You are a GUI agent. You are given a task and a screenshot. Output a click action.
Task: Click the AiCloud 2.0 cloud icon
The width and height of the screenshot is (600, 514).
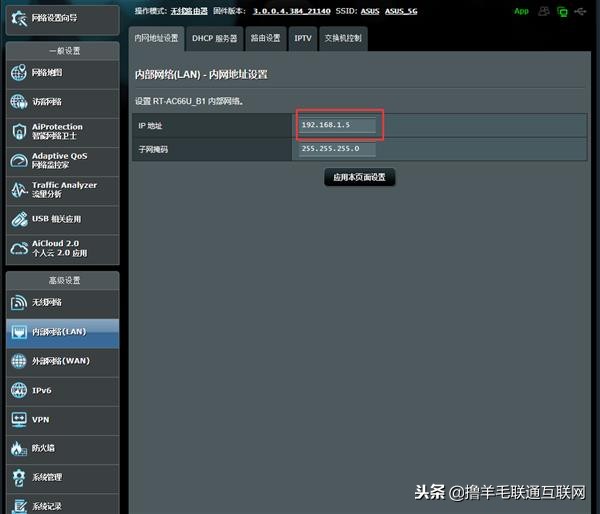[19, 249]
